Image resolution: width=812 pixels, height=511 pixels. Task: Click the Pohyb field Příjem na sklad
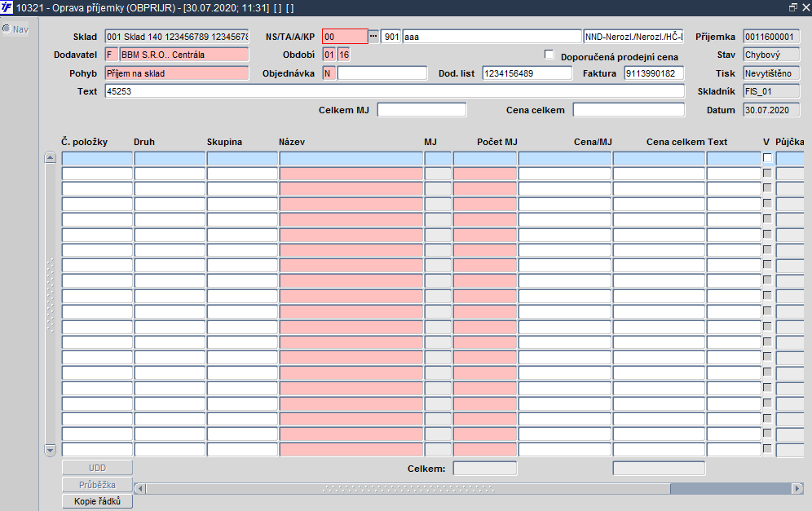(x=177, y=73)
